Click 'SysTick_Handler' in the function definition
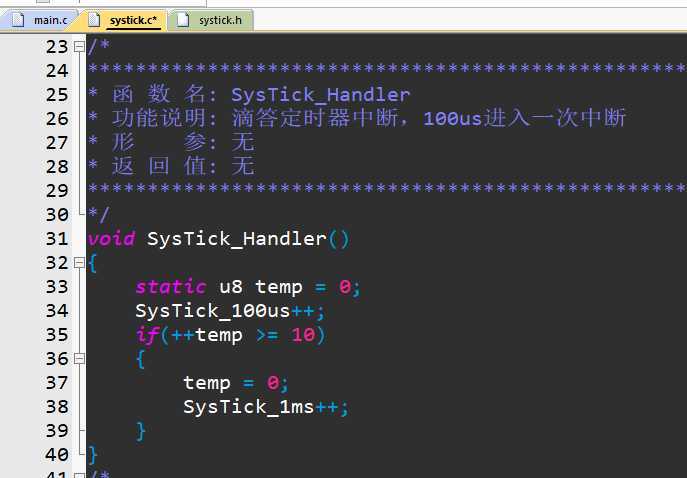The width and height of the screenshot is (687, 478). coord(237,239)
